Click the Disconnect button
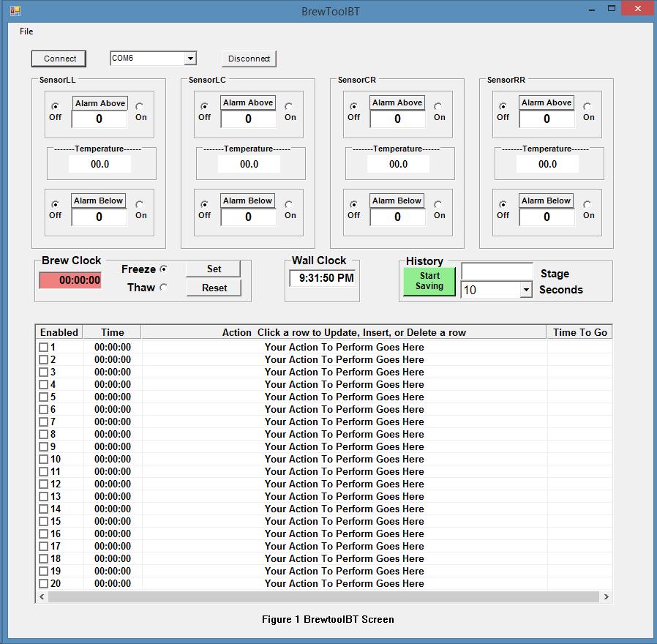Image resolution: width=657 pixels, height=644 pixels. click(x=249, y=59)
